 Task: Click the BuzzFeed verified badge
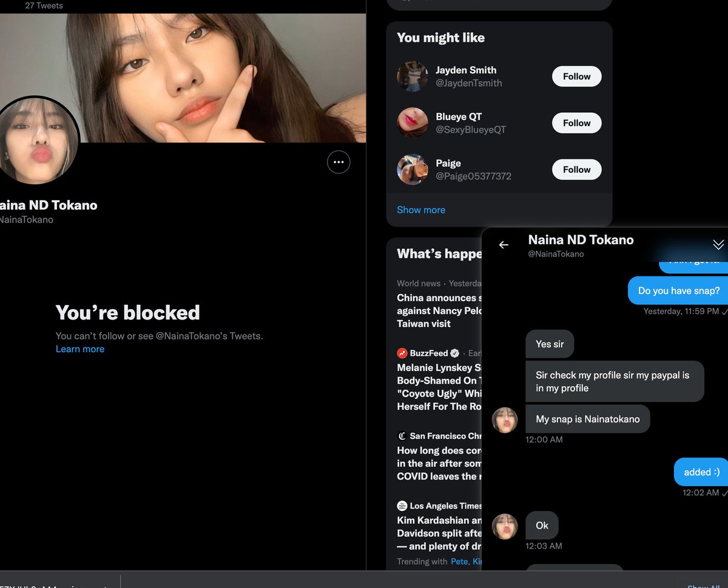(x=456, y=353)
